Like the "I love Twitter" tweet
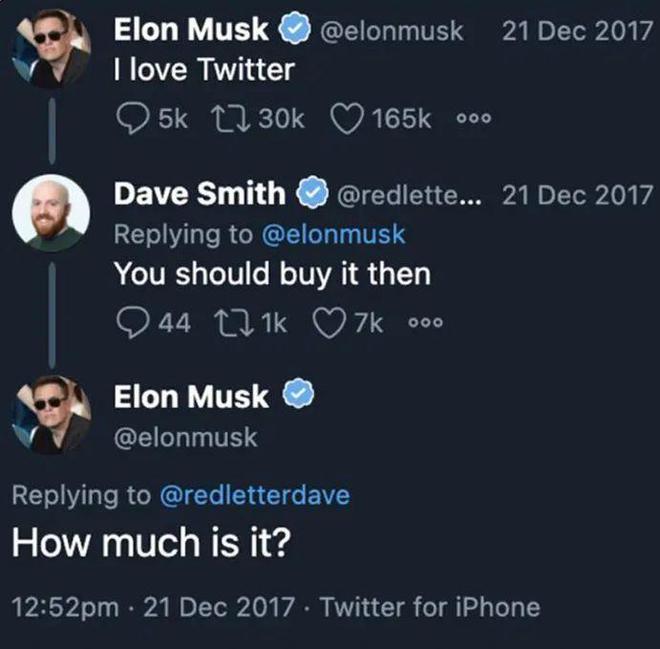This screenshot has height=649, width=660. [346, 118]
